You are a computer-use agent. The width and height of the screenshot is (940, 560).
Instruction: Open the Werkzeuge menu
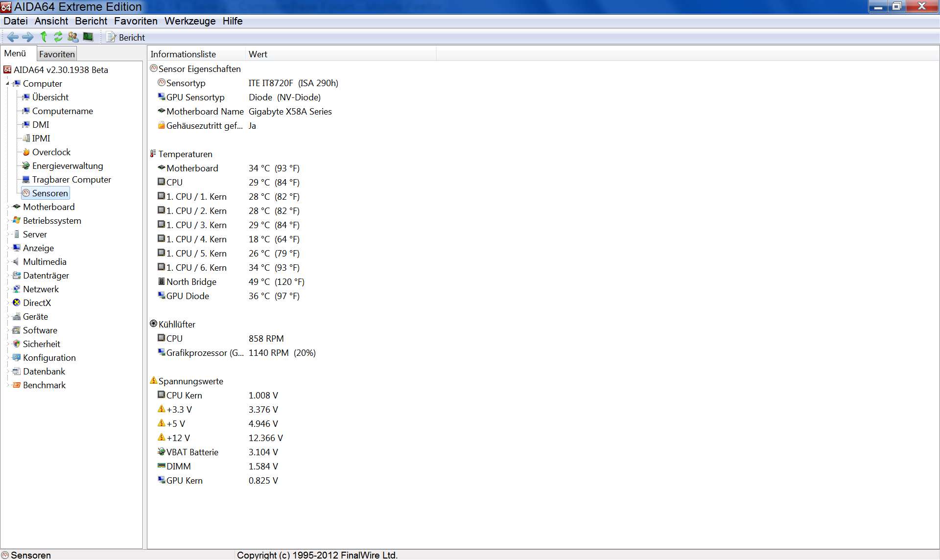189,21
